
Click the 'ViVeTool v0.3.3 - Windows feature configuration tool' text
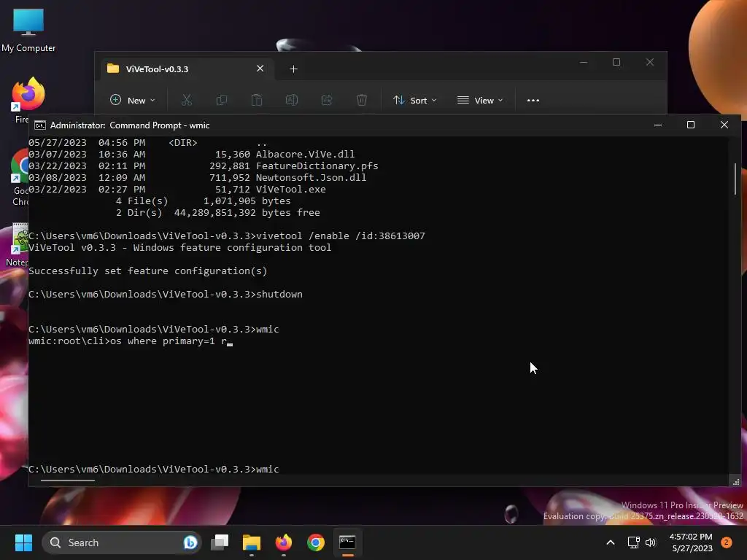(x=179, y=248)
